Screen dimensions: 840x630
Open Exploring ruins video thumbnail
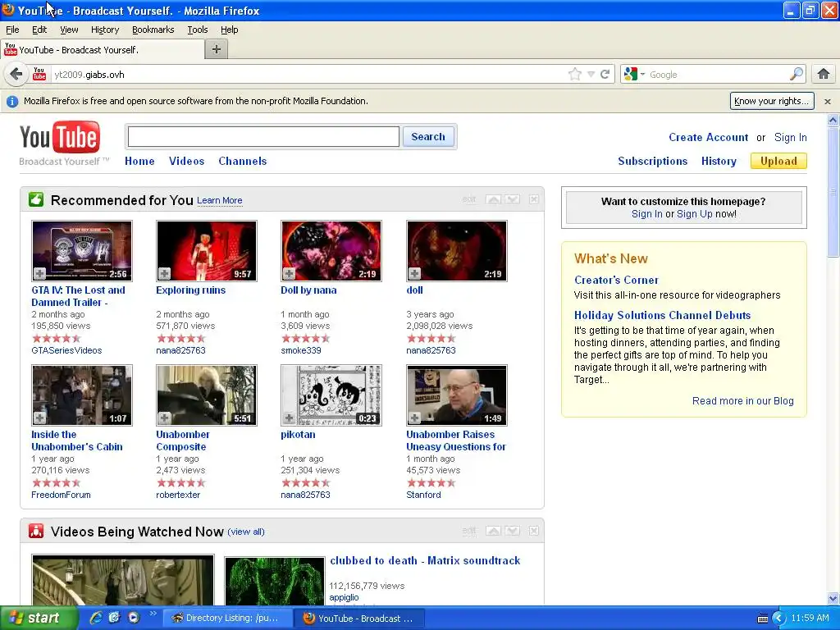[207, 251]
